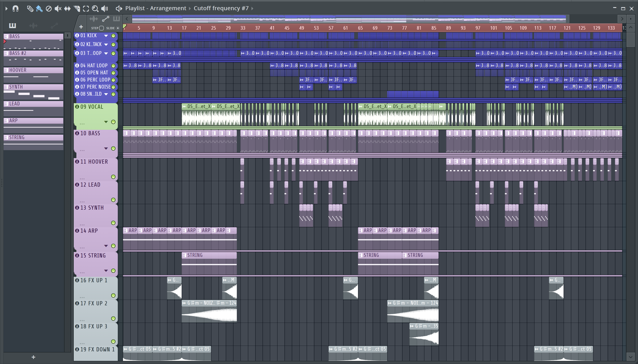The image size is (638, 364).
Task: Select the Draw pencil tool
Action: [x=30, y=9]
